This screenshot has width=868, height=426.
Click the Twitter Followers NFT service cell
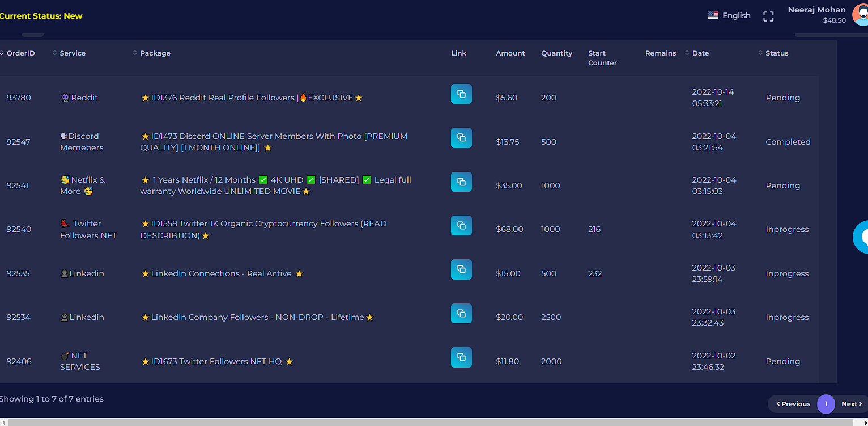88,229
